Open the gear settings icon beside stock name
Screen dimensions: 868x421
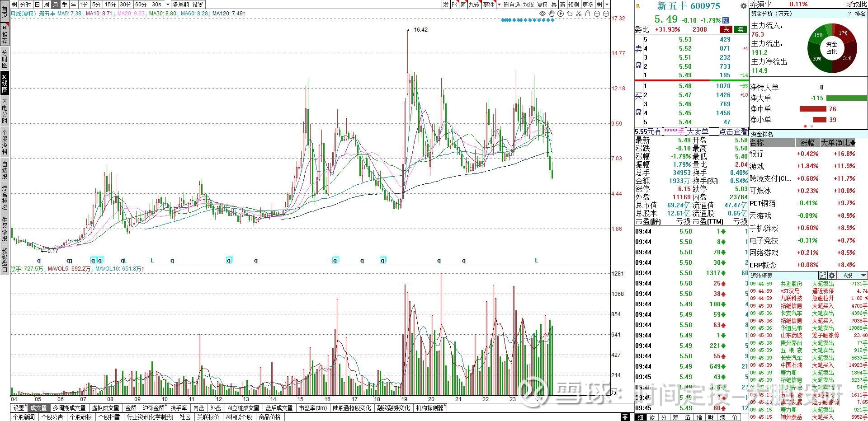coord(743,6)
